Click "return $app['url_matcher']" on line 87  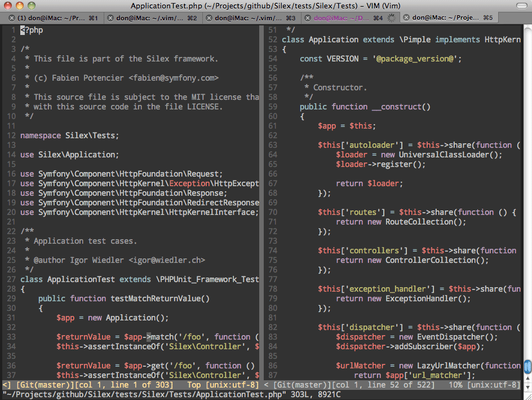click(x=412, y=376)
